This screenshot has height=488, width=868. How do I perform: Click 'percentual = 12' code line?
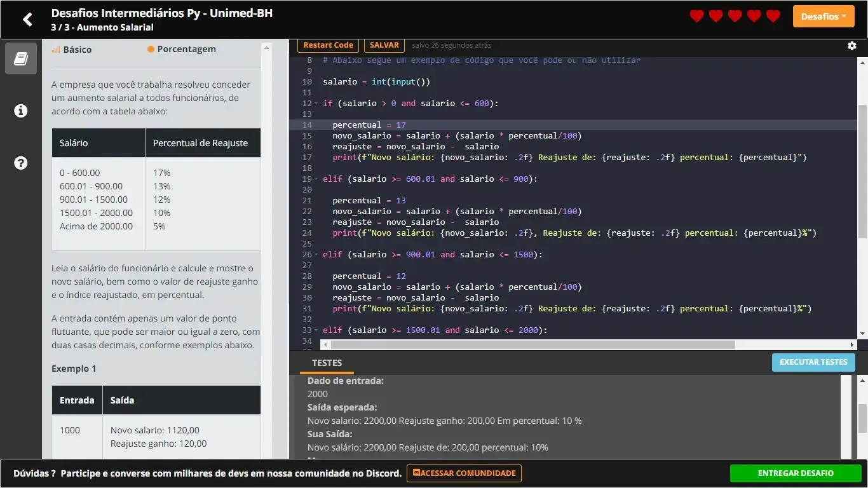[x=369, y=276]
